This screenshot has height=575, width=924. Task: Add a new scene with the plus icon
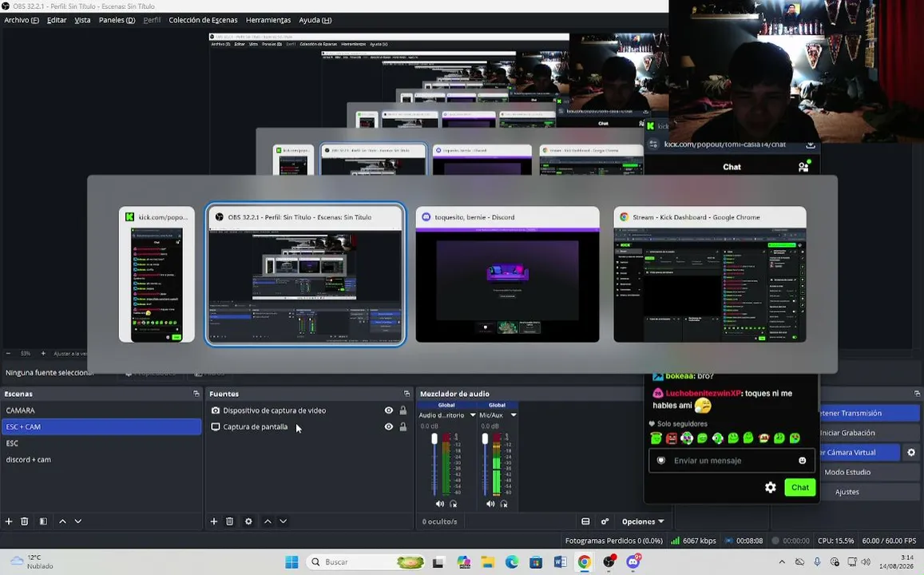9,521
